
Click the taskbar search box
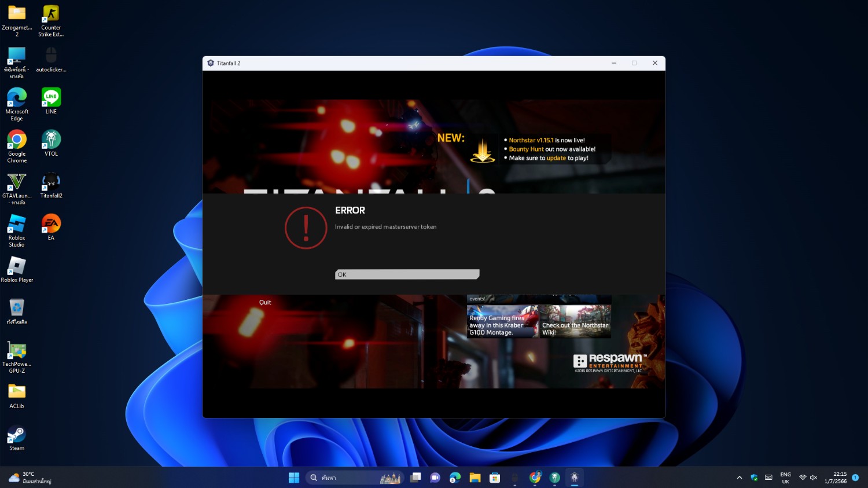(x=355, y=478)
